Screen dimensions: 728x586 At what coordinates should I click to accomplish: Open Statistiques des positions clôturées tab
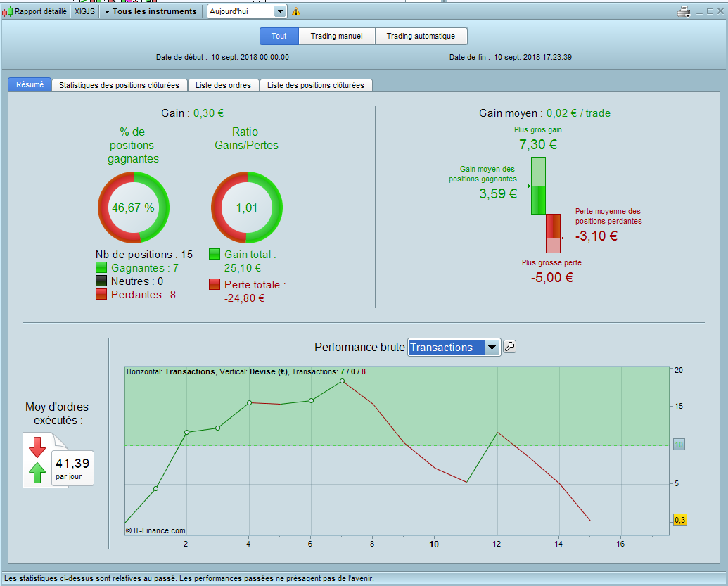pyautogui.click(x=120, y=85)
